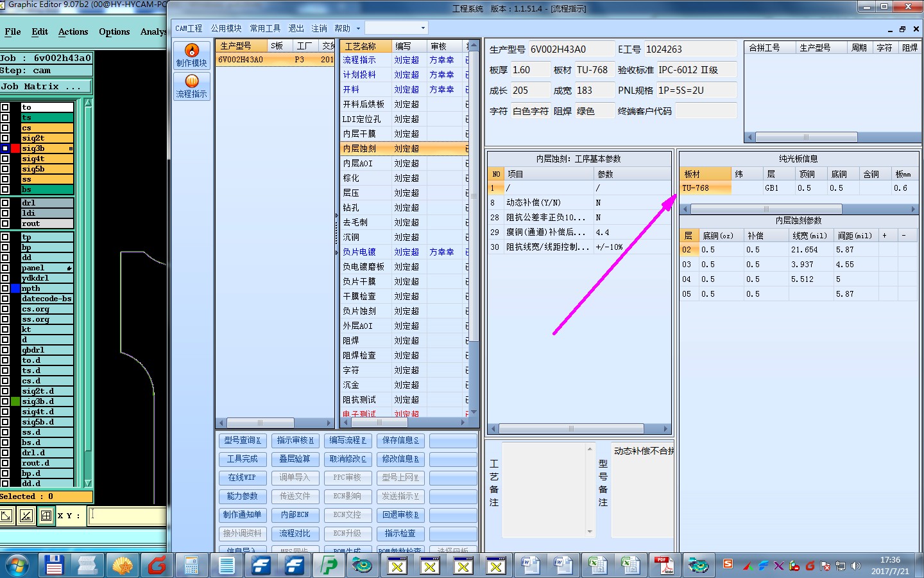Click 型号查询 button
This screenshot has width=924, height=578.
[242, 441]
